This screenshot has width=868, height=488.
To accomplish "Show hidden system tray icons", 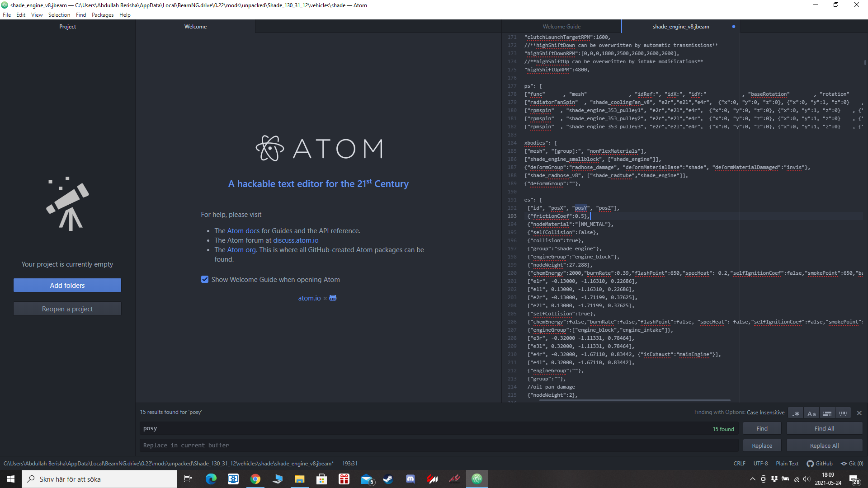I will [x=752, y=479].
